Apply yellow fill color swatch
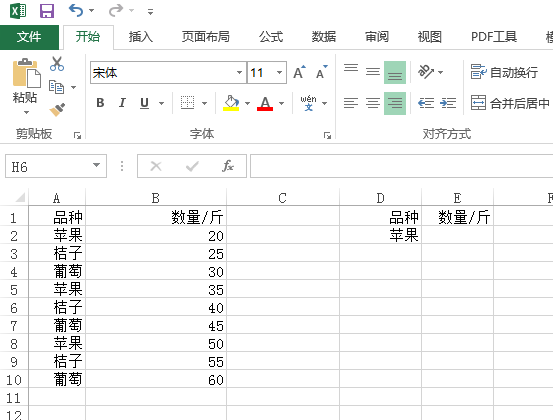Screen dimensions: 553x420 click(x=231, y=109)
